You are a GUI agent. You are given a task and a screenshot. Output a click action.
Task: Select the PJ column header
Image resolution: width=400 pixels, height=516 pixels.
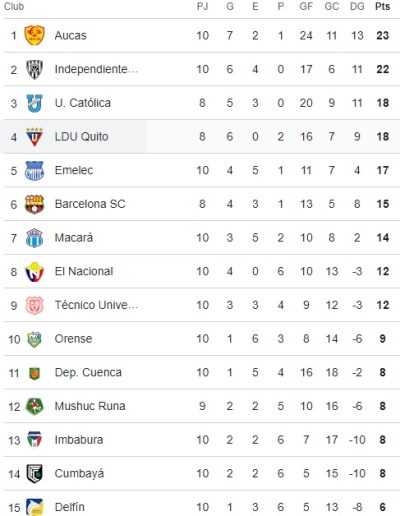point(202,6)
